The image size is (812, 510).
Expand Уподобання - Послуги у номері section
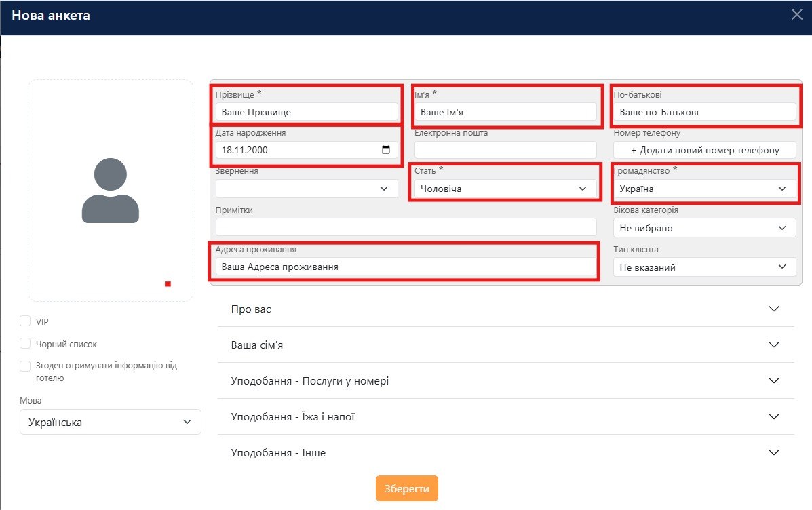coord(506,381)
